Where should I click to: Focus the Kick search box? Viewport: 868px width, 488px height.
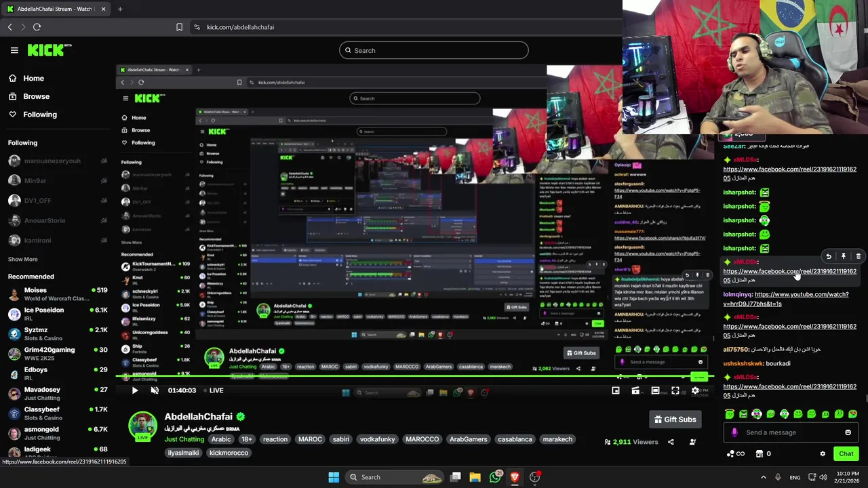[x=434, y=50]
